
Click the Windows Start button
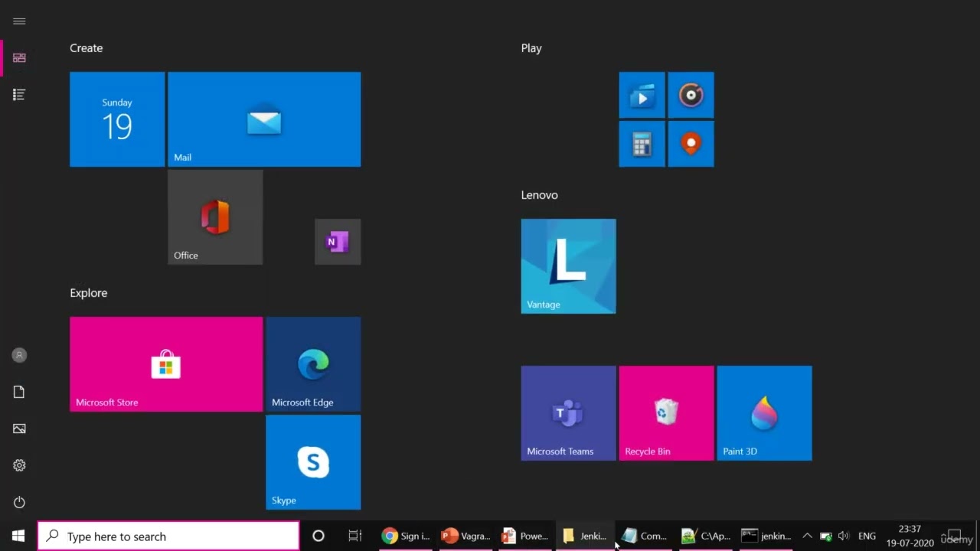tap(18, 536)
